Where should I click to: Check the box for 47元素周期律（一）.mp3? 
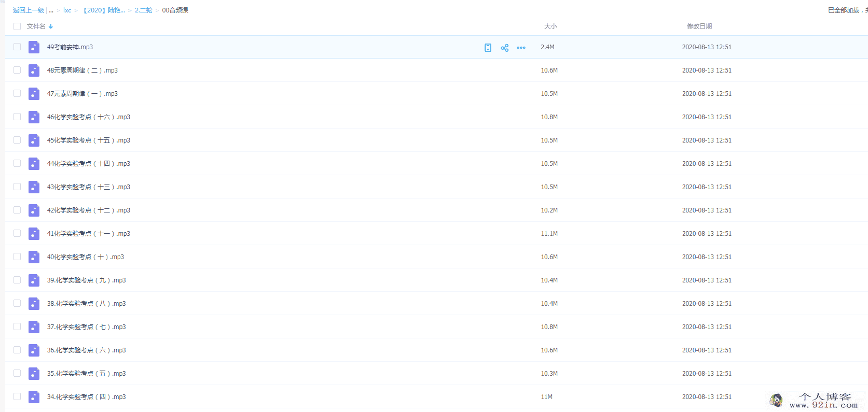17,93
